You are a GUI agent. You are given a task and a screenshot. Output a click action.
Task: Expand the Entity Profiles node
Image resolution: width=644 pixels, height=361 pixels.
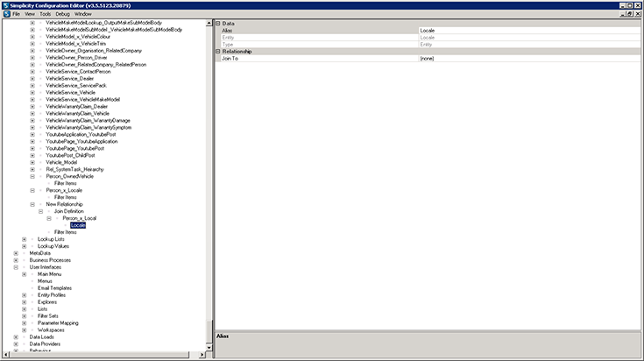point(25,295)
